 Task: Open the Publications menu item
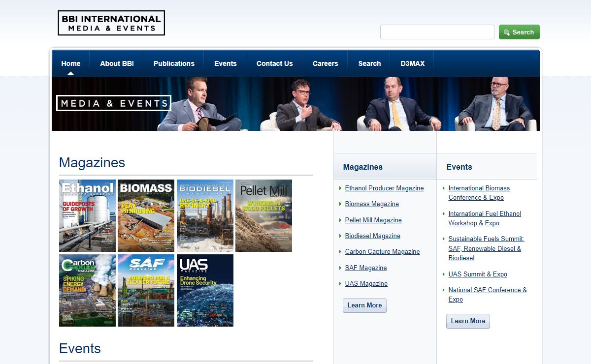pyautogui.click(x=174, y=63)
